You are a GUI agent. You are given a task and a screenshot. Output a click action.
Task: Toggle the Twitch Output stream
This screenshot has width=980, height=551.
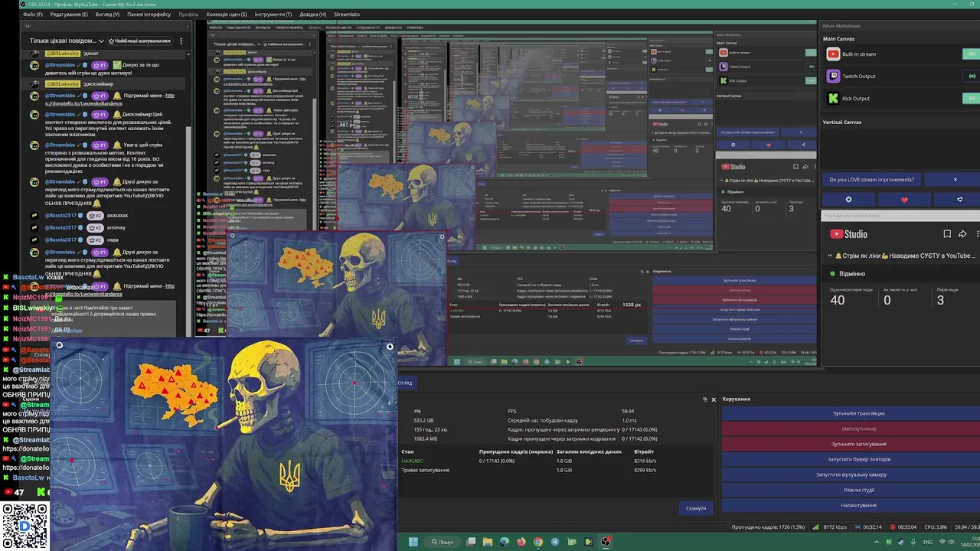[x=972, y=76]
